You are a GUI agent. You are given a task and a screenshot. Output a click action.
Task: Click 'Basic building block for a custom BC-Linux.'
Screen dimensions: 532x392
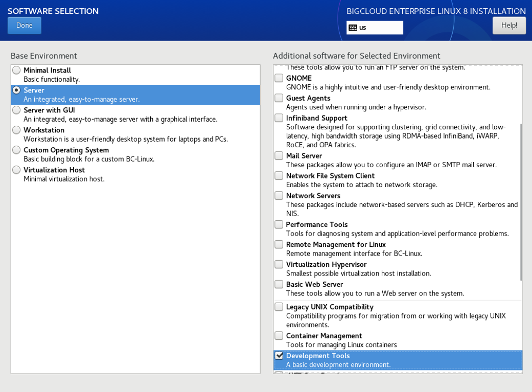tap(89, 159)
